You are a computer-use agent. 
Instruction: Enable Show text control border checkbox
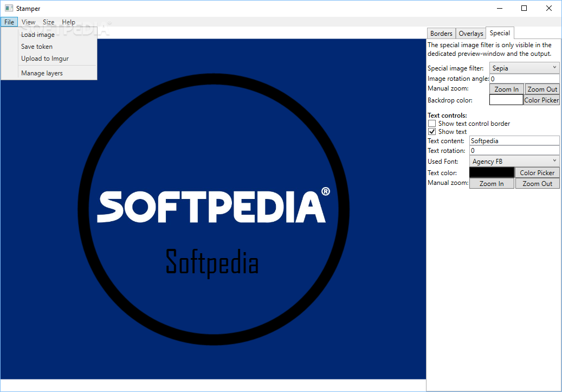[x=432, y=124]
